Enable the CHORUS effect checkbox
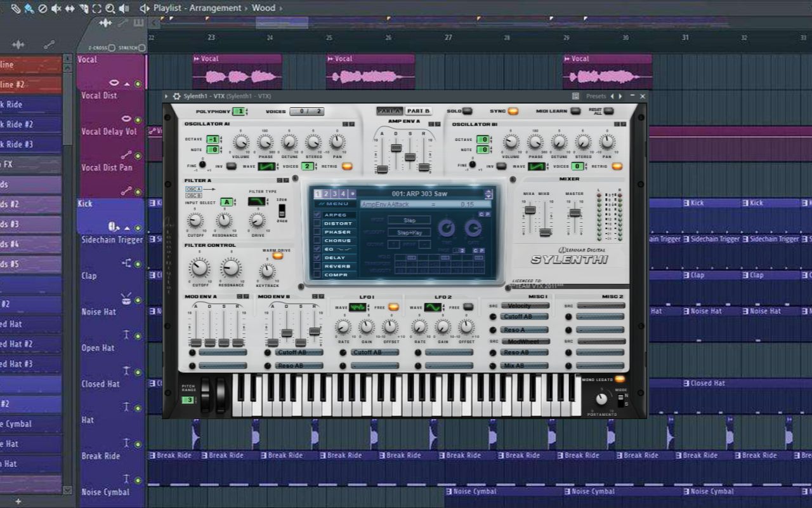 (317, 241)
